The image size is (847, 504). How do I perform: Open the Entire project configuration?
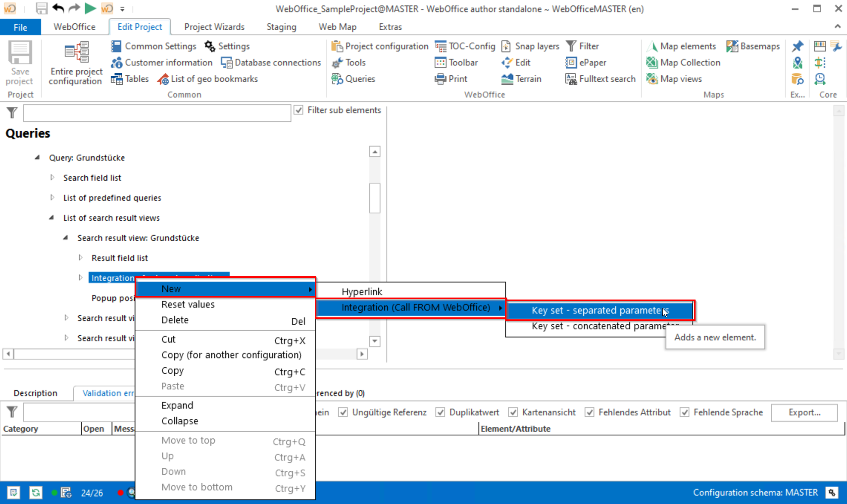tap(75, 63)
